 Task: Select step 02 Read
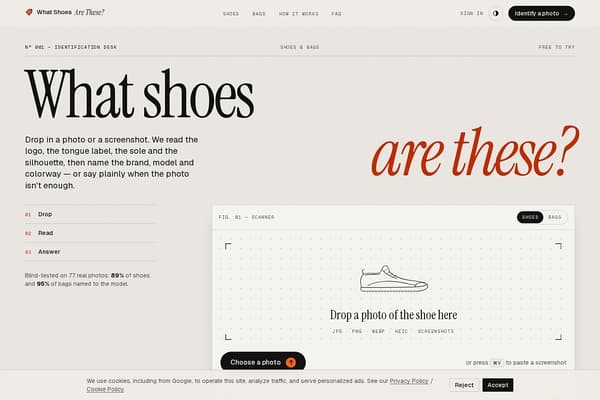90,233
